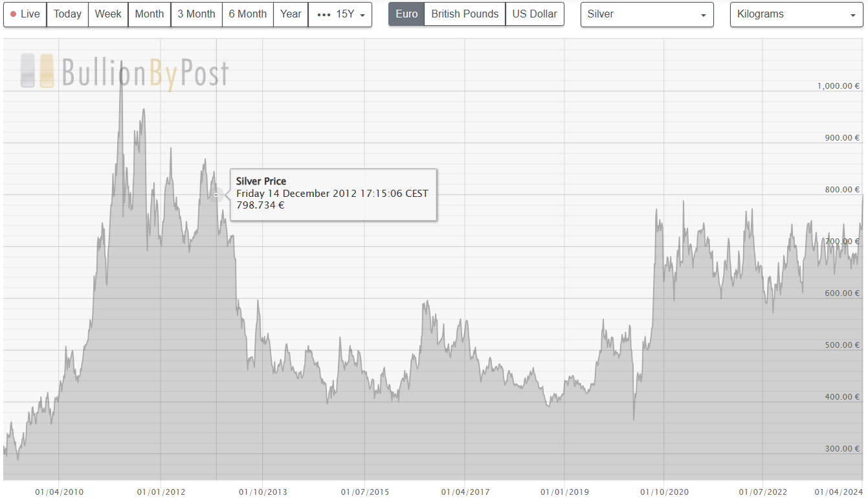This screenshot has width=868, height=500.
Task: Switch chart to Week range
Action: tap(108, 14)
